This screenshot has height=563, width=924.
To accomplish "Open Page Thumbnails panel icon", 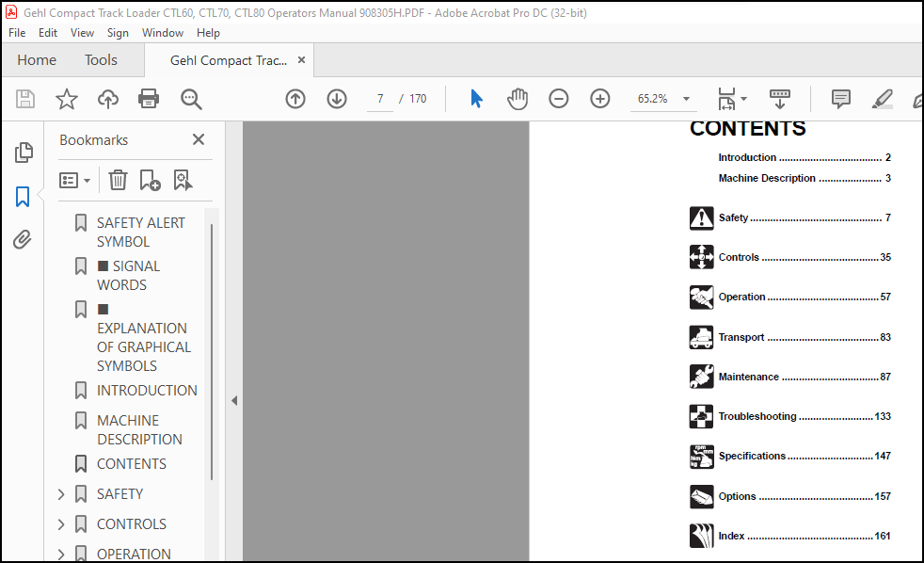I will tap(23, 153).
